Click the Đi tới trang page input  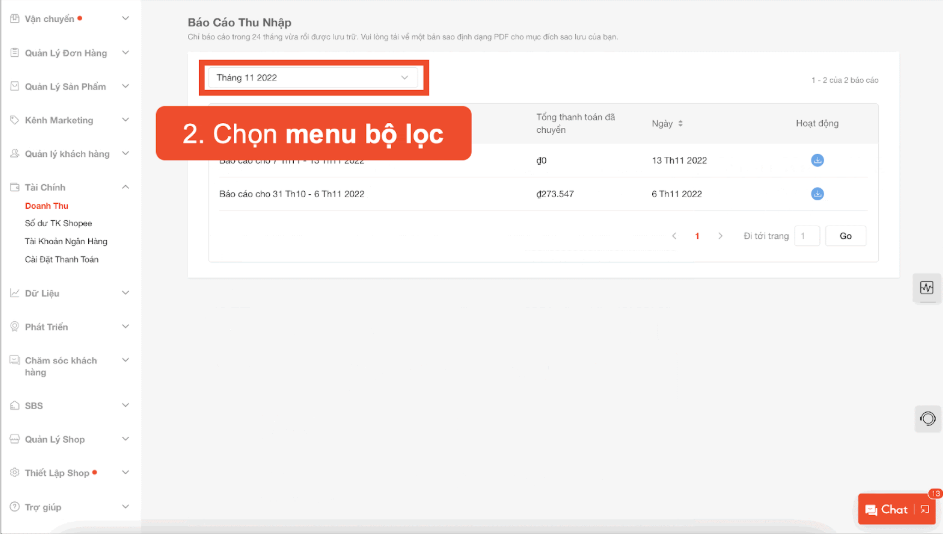click(806, 236)
